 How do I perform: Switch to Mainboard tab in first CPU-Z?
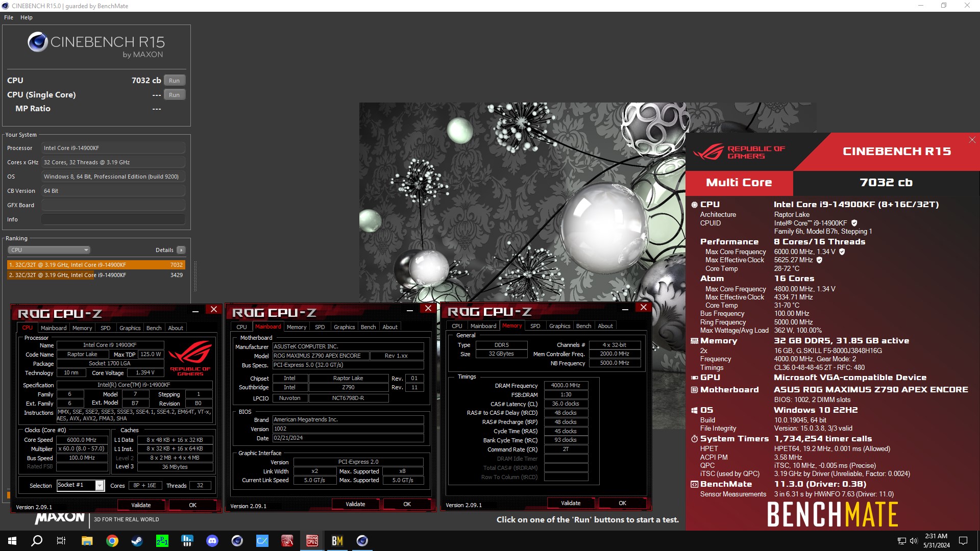pyautogui.click(x=54, y=328)
